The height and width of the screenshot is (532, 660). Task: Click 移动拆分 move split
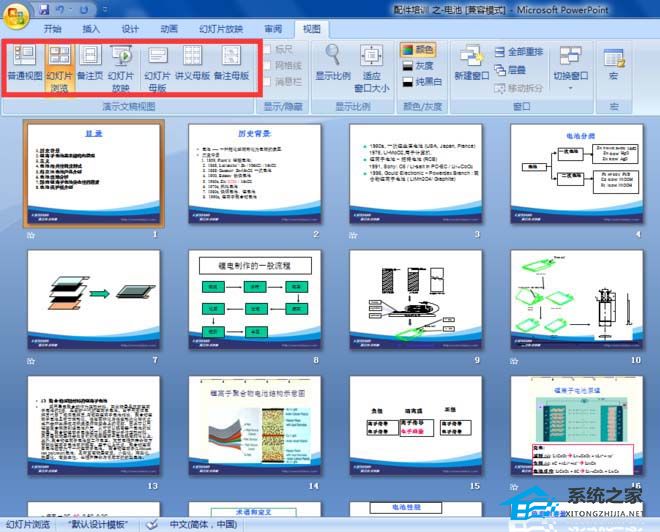tap(519, 88)
